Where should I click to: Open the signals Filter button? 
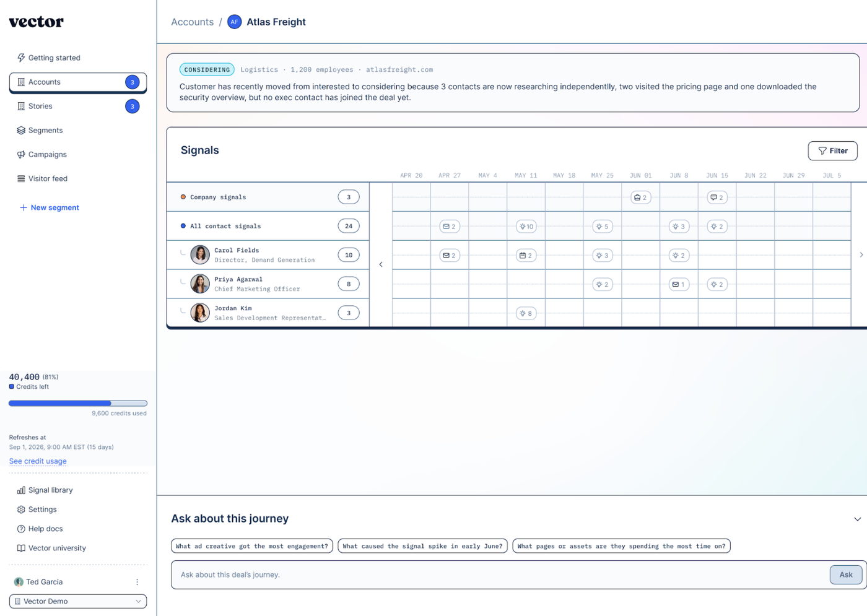click(832, 151)
